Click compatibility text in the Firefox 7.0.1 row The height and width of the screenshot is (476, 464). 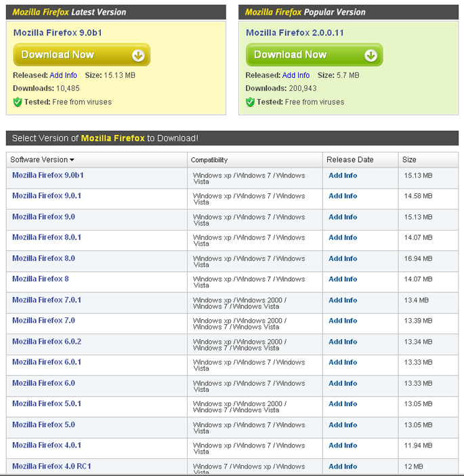[240, 303]
